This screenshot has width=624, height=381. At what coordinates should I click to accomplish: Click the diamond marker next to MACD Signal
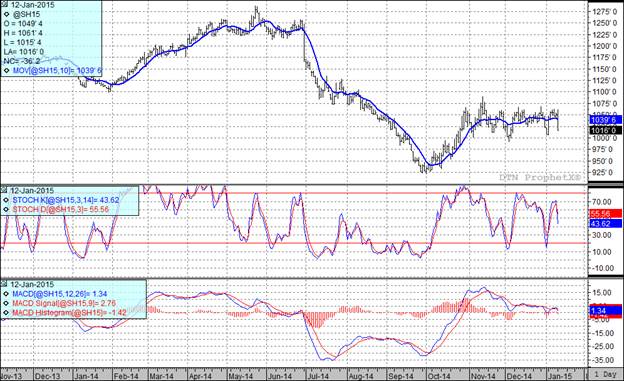click(x=6, y=303)
